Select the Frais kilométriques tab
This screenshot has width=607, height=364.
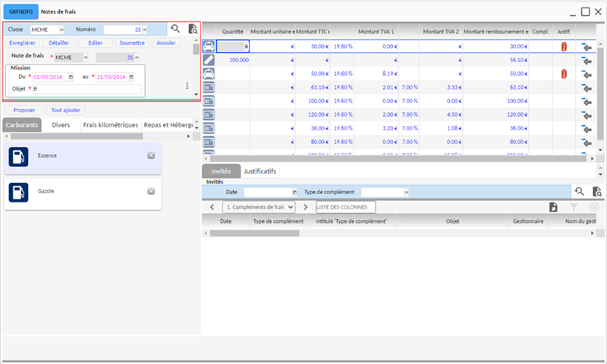point(110,125)
